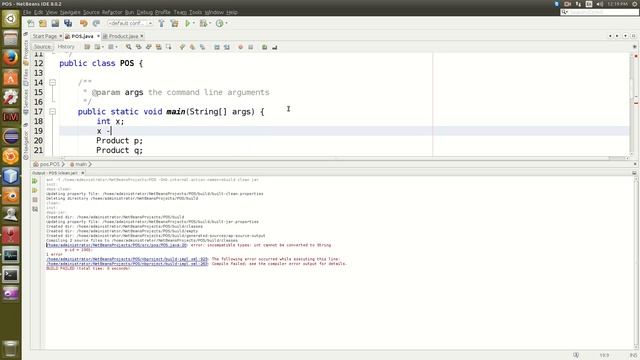Click the Uncomment editor toolbar icon

coord(274,47)
